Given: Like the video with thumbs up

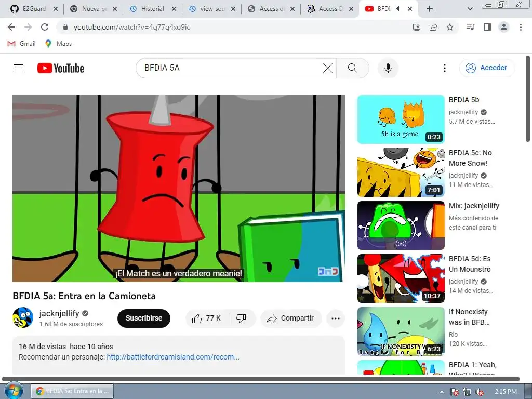Looking at the screenshot, I should click(x=207, y=318).
